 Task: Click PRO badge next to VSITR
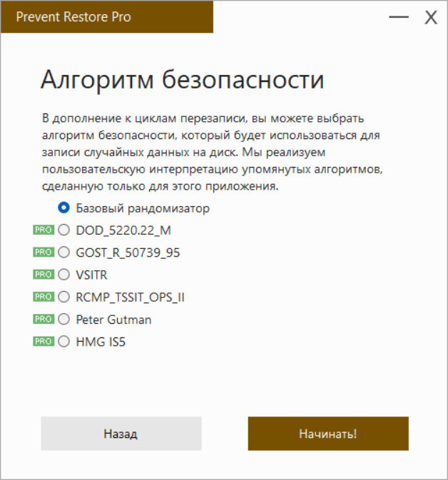click(44, 275)
